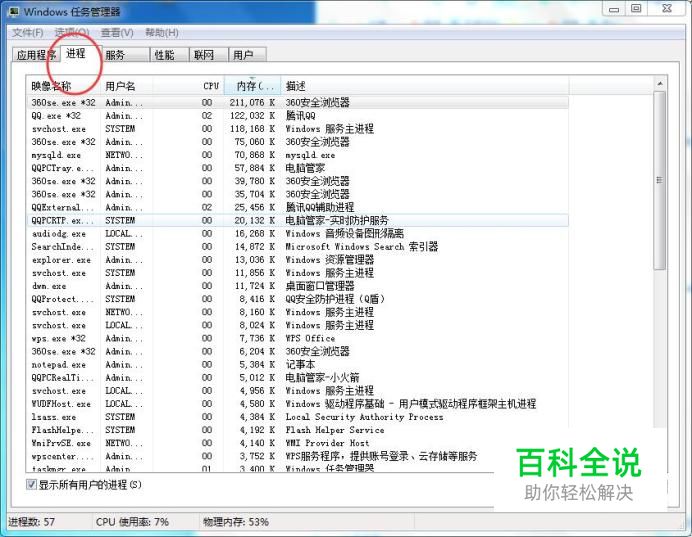The image size is (692, 537).
Task: Select FlashHelpe... process row
Action: 297,430
